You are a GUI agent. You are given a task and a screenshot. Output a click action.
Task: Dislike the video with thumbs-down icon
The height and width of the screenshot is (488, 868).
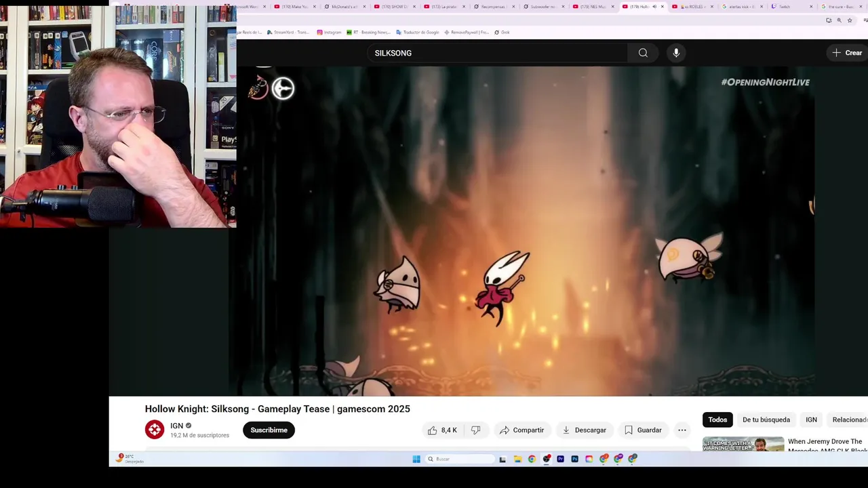click(476, 430)
